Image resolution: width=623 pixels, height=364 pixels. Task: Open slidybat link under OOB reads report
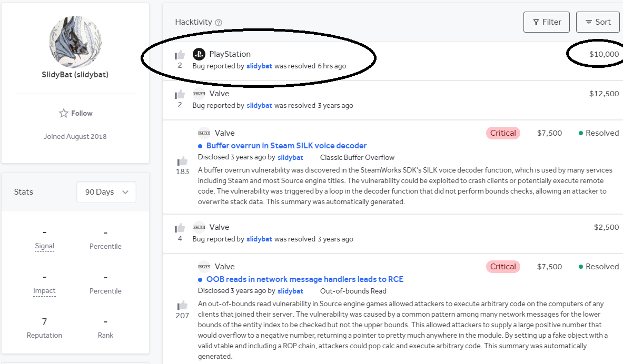pos(291,291)
